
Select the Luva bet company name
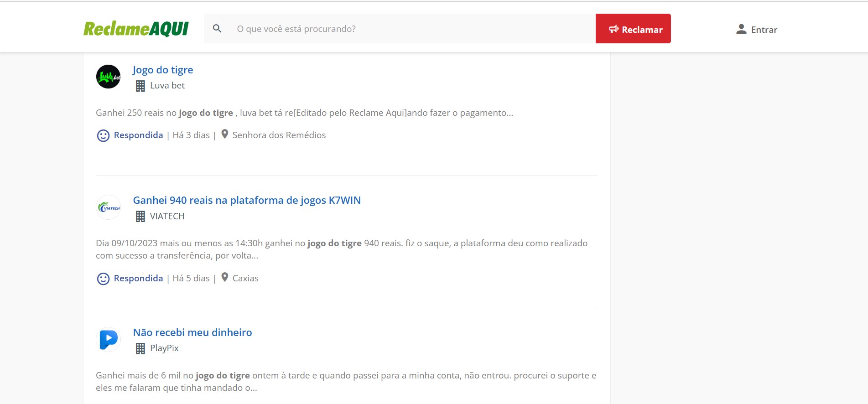pyautogui.click(x=167, y=85)
